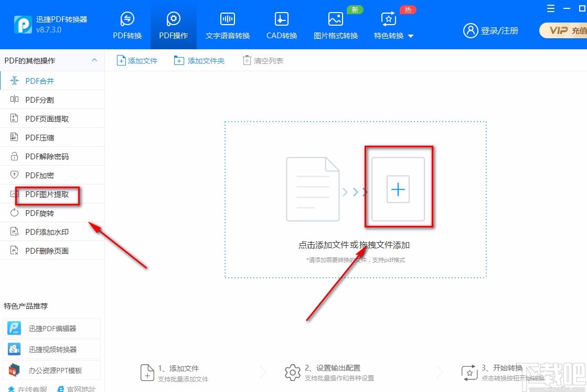
Task: Select PDF删除页面 in the sidebar
Action: pos(52,251)
